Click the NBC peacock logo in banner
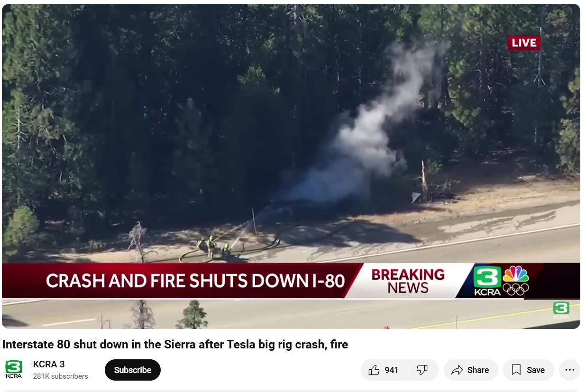586x392 pixels. click(x=515, y=281)
